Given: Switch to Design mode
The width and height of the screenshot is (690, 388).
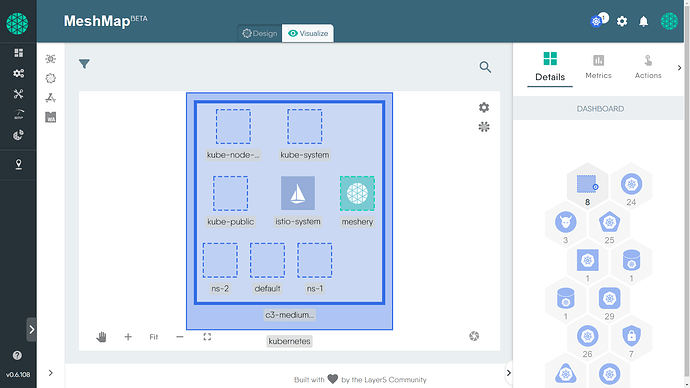Looking at the screenshot, I should [260, 33].
